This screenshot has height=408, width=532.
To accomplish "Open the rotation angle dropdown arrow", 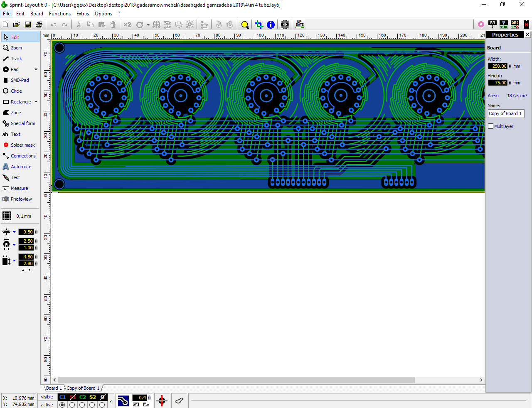I will pyautogui.click(x=148, y=25).
